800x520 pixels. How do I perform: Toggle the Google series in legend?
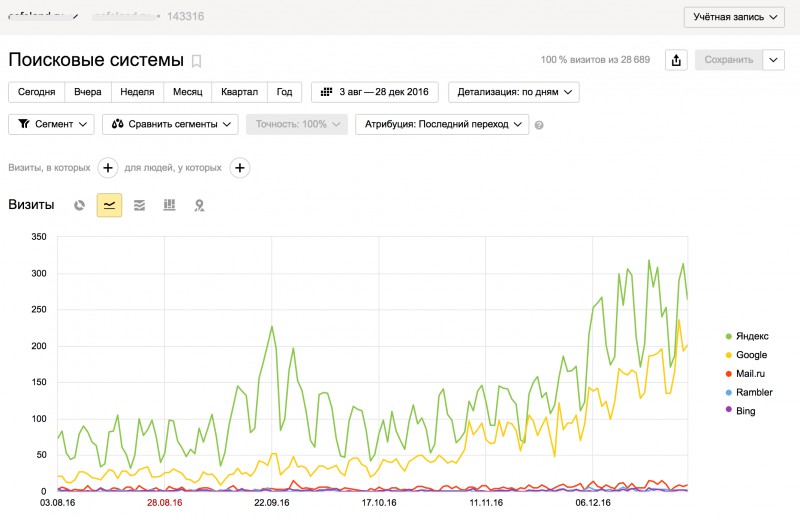[746, 355]
